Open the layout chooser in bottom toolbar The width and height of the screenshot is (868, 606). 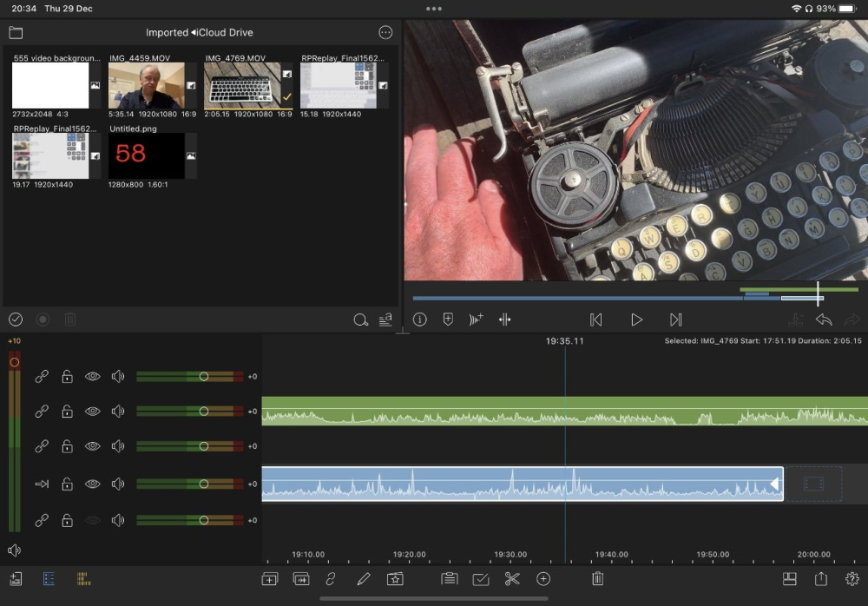790,579
